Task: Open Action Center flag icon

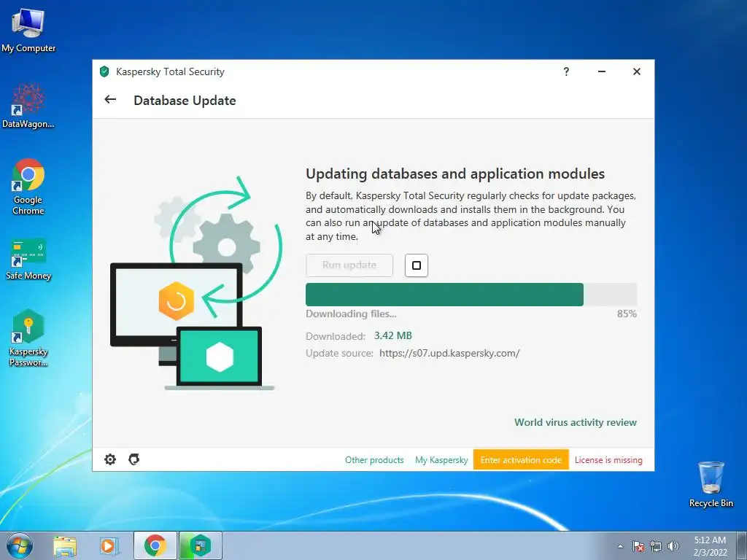Action: coord(638,546)
